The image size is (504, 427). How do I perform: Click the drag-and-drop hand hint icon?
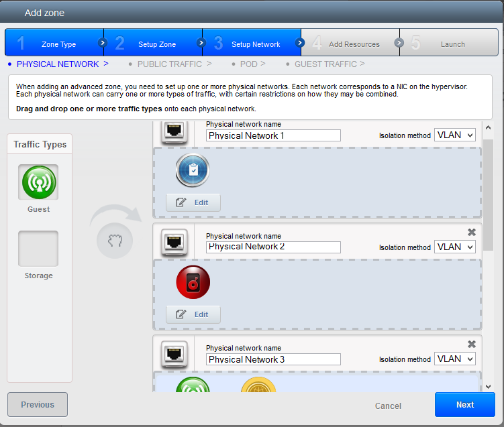coord(115,241)
